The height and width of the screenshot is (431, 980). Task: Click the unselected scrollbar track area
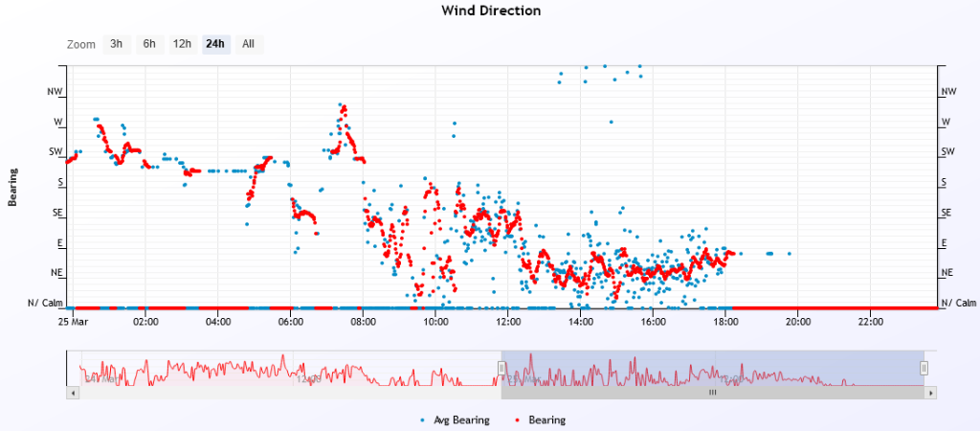pyautogui.click(x=291, y=393)
